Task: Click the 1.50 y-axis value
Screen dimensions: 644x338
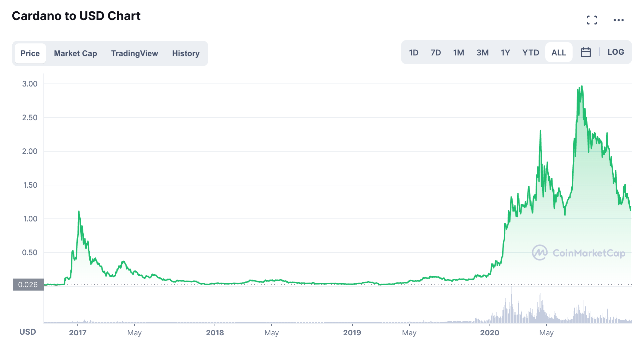Action: coord(30,185)
